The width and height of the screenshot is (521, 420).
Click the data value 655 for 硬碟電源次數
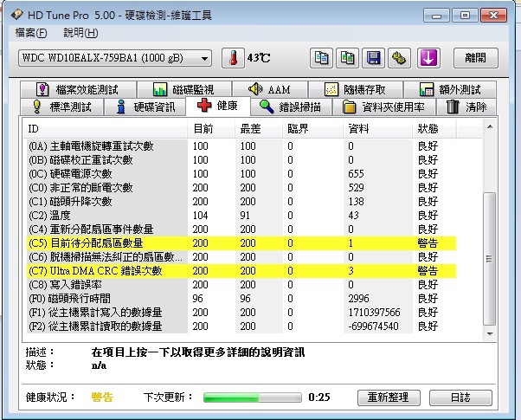tap(356, 173)
